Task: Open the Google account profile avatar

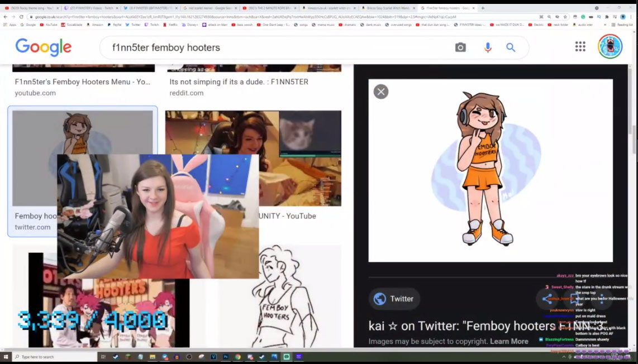Action: [610, 46]
